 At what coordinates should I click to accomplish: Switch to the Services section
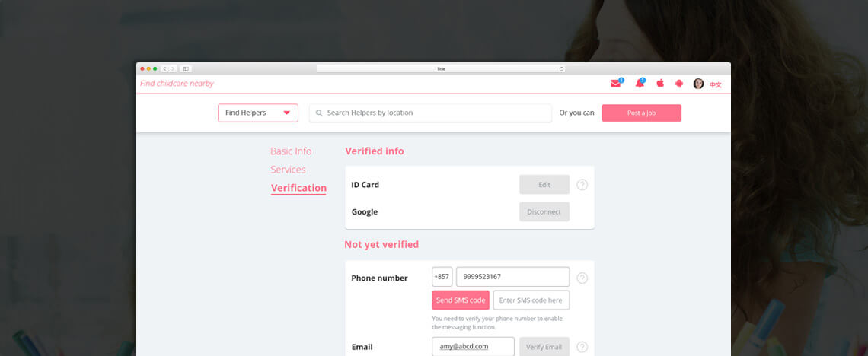288,169
